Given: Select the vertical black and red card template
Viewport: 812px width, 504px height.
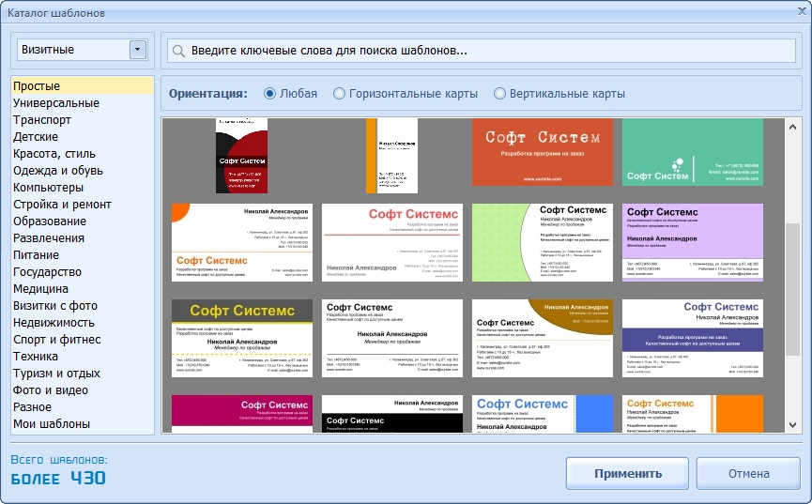Looking at the screenshot, I should point(241,154).
